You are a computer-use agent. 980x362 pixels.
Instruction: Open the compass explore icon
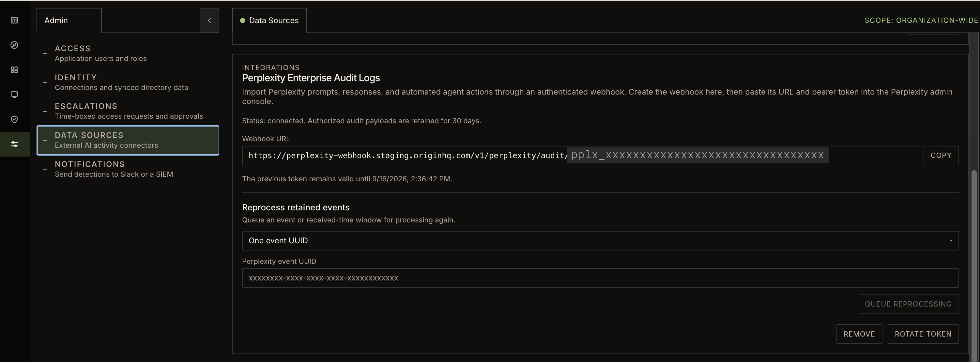pos(14,45)
